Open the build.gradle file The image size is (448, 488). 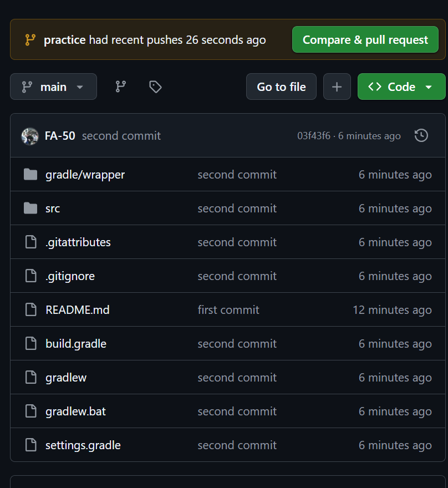click(76, 344)
